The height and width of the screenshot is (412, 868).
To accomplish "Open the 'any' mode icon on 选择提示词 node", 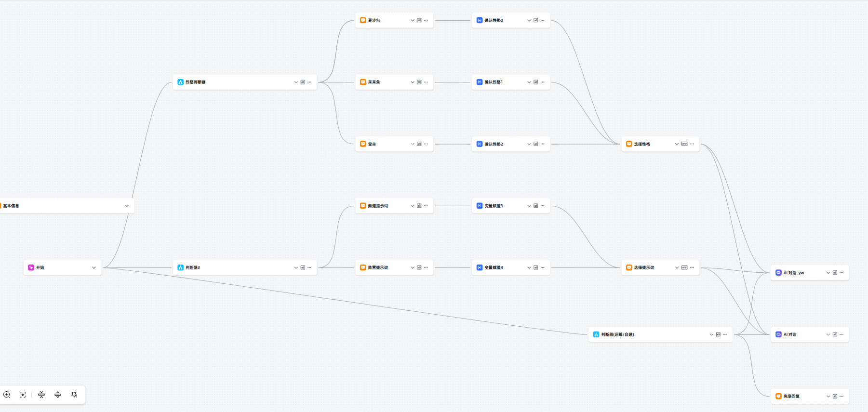I will point(684,267).
